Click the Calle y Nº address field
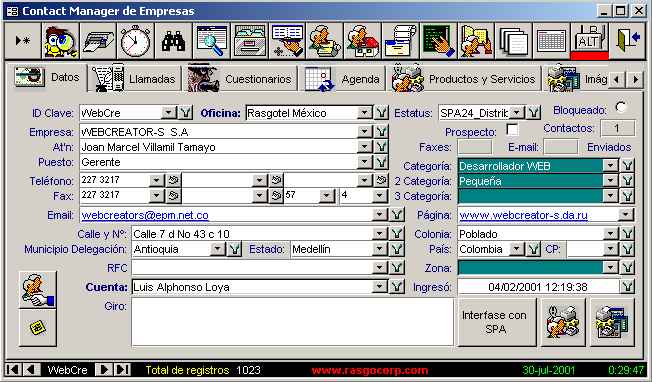Image resolution: width=652 pixels, height=382 pixels. click(252, 234)
